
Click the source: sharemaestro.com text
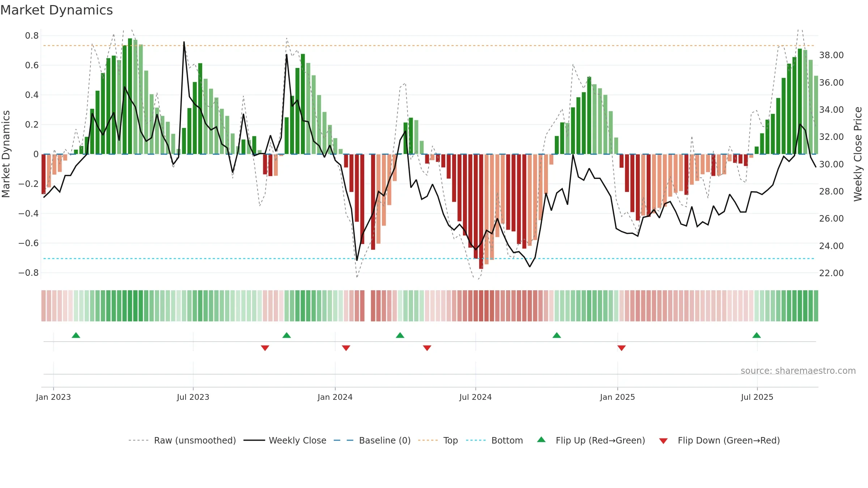(x=798, y=371)
